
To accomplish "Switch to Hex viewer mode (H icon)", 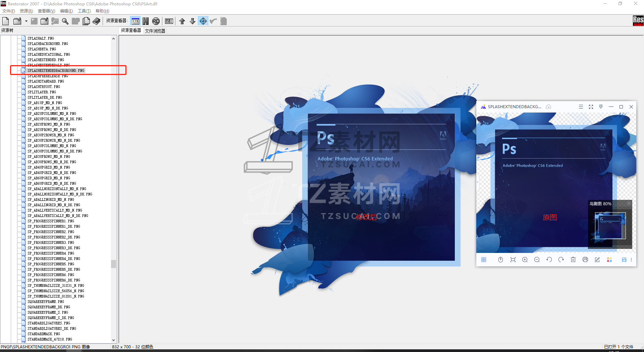I will (146, 21).
